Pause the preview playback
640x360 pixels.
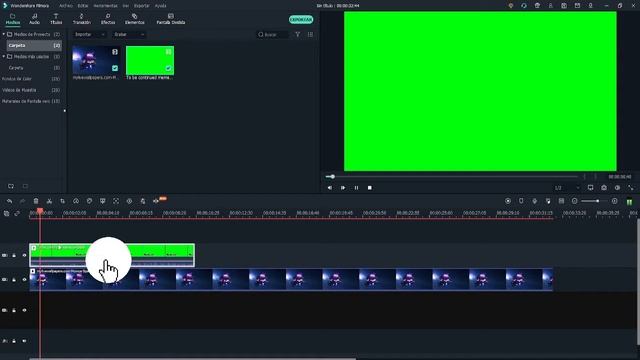tap(356, 188)
